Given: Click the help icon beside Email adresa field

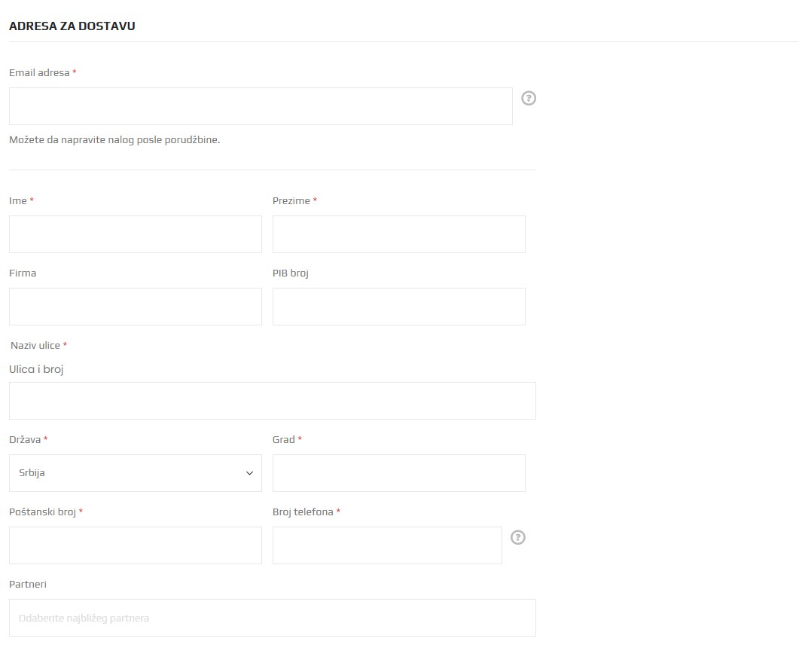Looking at the screenshot, I should click(x=529, y=98).
